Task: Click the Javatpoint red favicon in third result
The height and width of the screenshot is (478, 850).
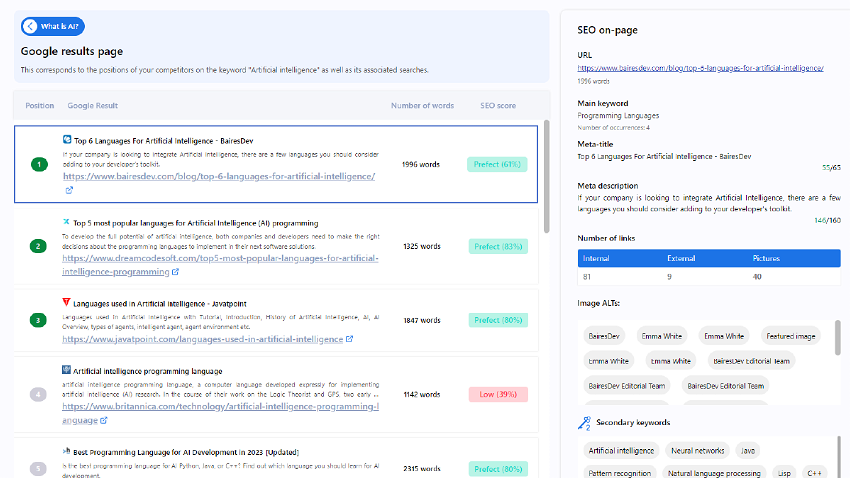Action: pos(66,302)
